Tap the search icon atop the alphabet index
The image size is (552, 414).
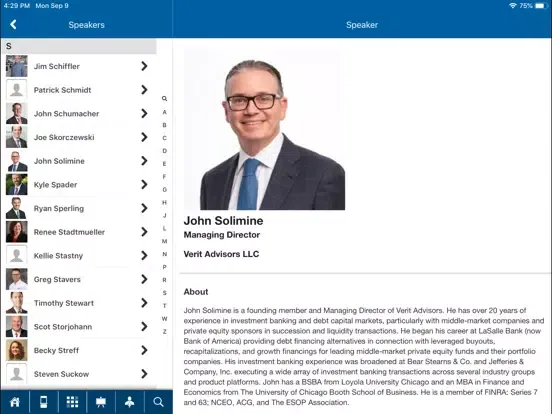coord(164,99)
